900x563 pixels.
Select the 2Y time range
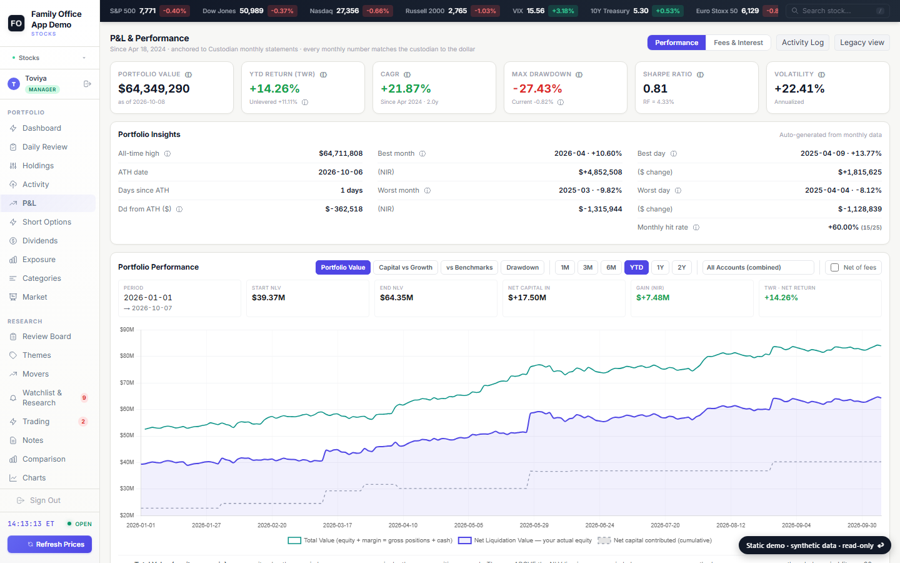click(681, 267)
